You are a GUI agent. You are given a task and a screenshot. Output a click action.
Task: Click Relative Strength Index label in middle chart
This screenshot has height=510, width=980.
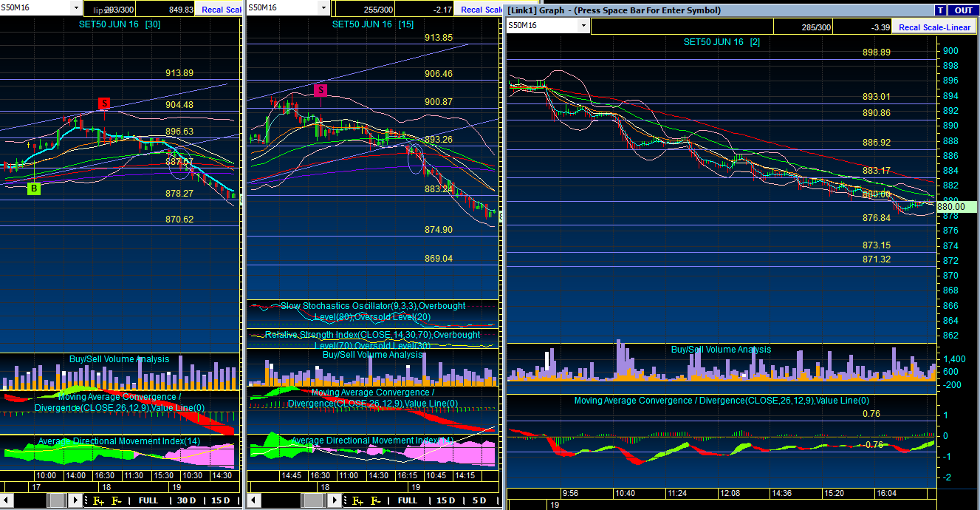[373, 340]
